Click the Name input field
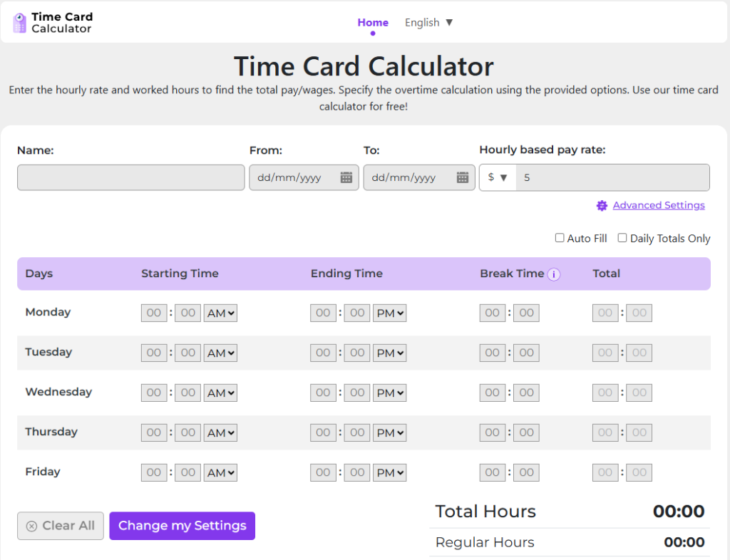This screenshot has width=730, height=560. pyautogui.click(x=130, y=177)
